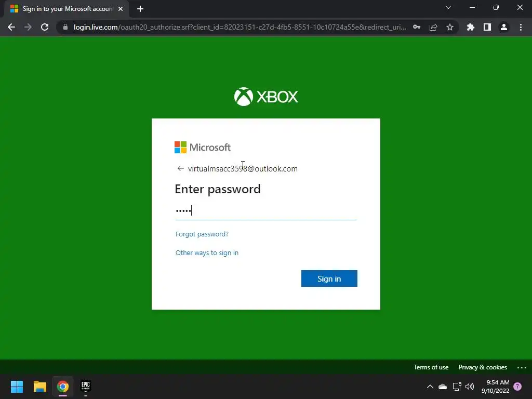Click the browser back arrow
The width and height of the screenshot is (532, 399).
11,27
